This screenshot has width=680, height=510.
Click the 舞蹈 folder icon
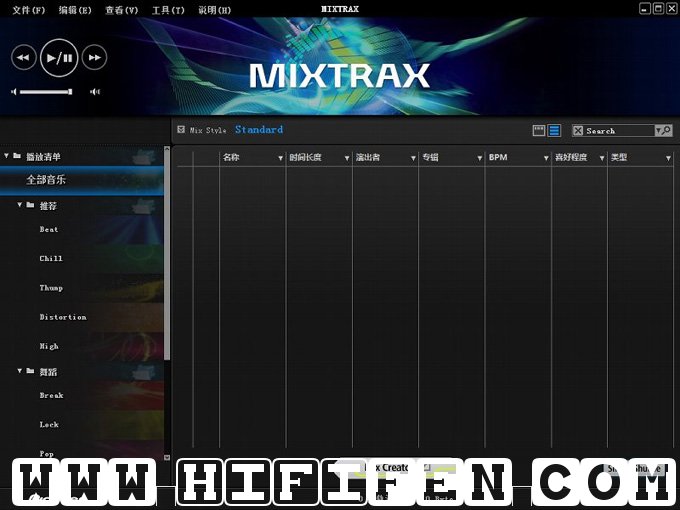click(30, 370)
